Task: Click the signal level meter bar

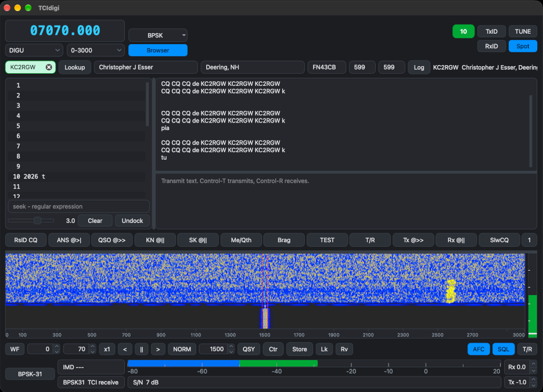Action: [x=314, y=364]
